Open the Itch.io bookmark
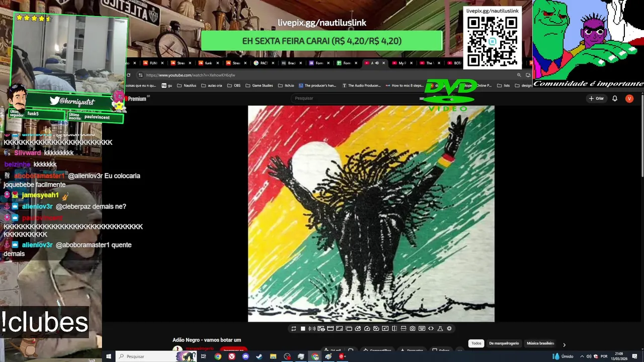The height and width of the screenshot is (362, 644). pos(286,85)
